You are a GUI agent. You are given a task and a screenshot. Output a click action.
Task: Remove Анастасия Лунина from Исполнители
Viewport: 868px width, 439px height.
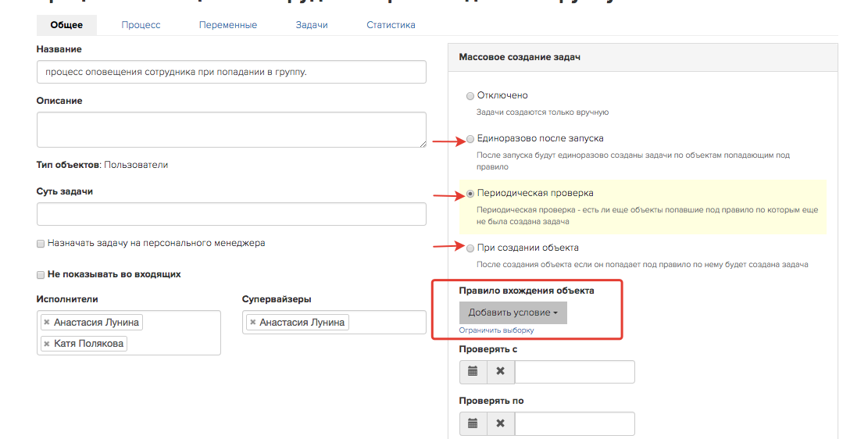[47, 322]
